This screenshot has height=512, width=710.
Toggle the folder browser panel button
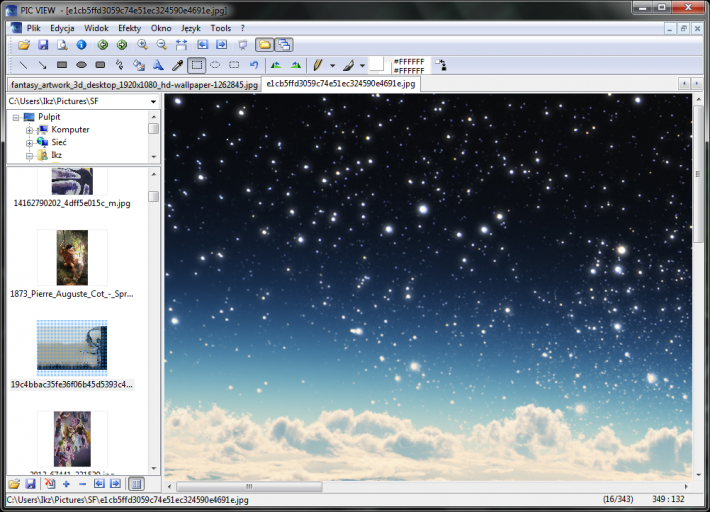[x=264, y=45]
